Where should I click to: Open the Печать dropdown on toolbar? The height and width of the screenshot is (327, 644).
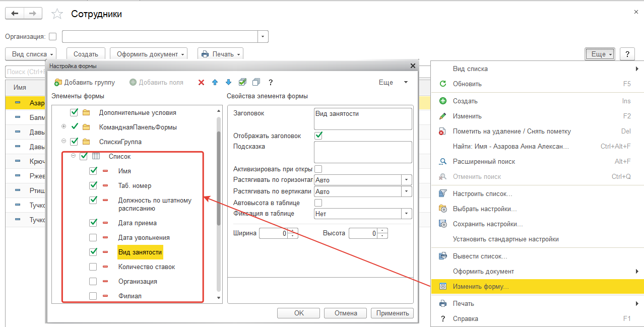(x=220, y=54)
